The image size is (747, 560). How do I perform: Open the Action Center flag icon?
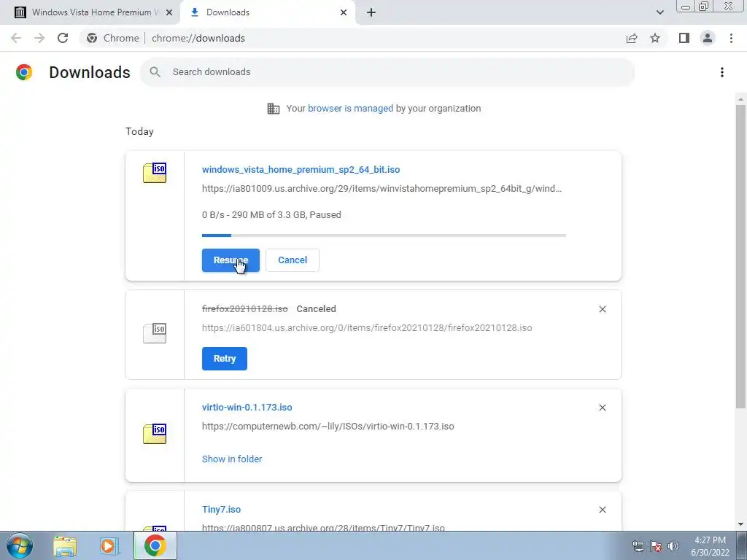pyautogui.click(x=655, y=546)
